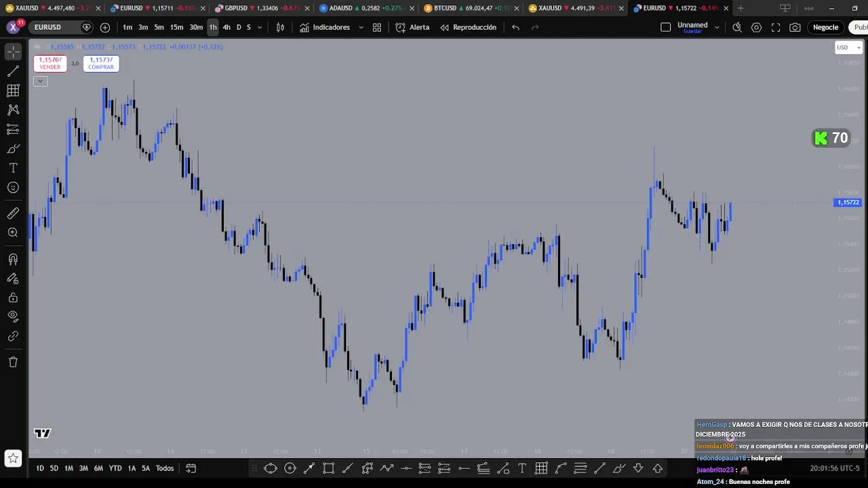Screen dimensions: 868x488
Task: Open the user profile menu avatar
Action: 13,27
